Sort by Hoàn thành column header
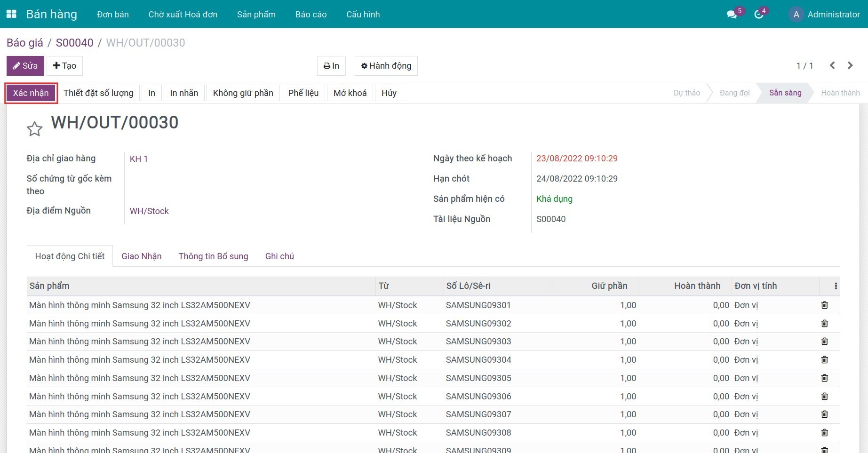 pyautogui.click(x=685, y=286)
